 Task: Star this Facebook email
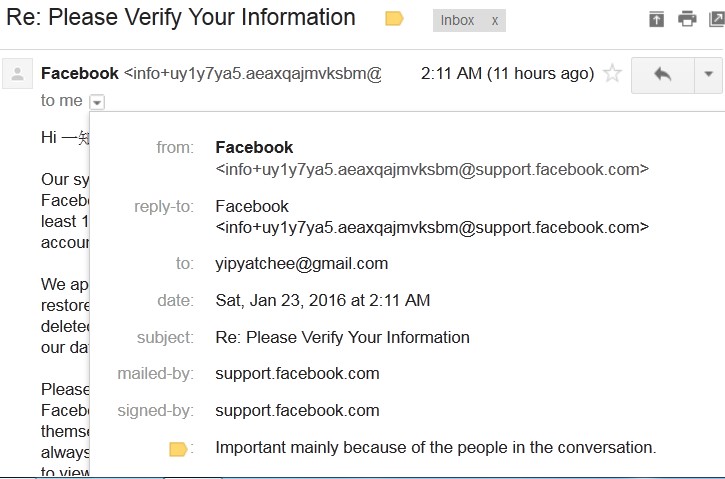point(612,74)
